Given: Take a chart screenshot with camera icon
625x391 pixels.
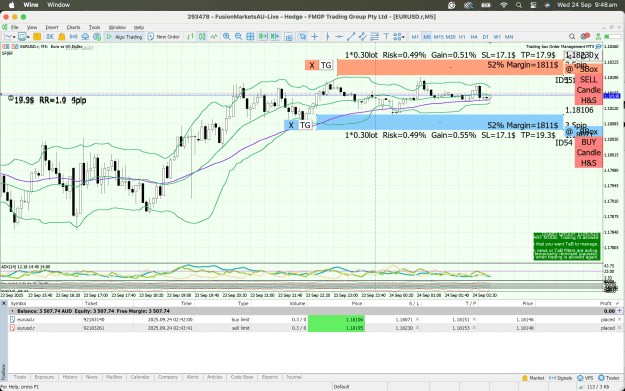Looking at the screenshot, I should 289,37.
